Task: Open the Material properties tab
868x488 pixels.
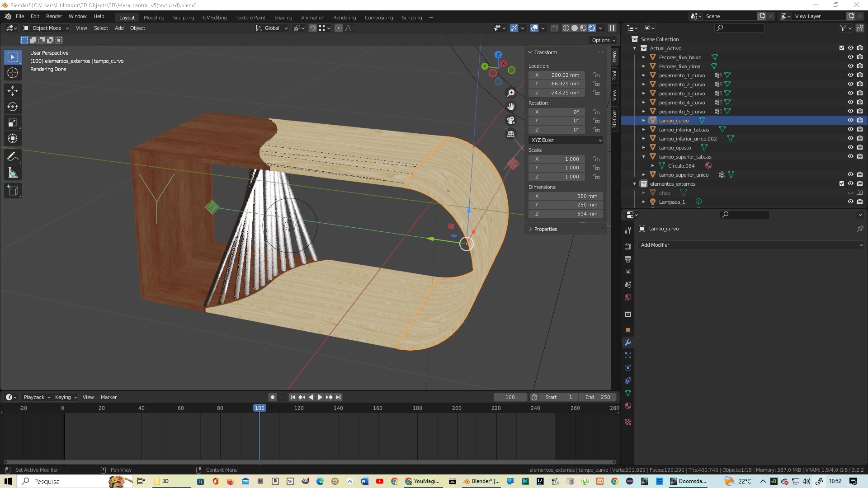Action: [628, 406]
